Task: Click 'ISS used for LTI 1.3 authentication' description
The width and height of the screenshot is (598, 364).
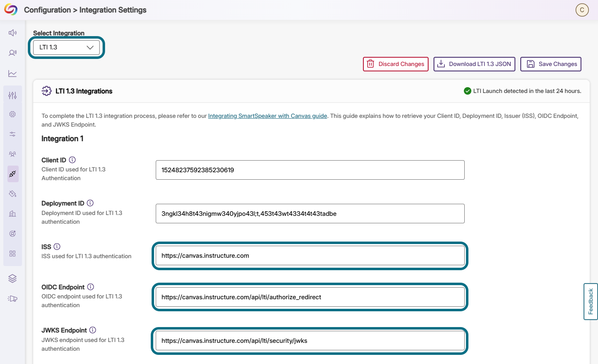Action: pyautogui.click(x=86, y=256)
